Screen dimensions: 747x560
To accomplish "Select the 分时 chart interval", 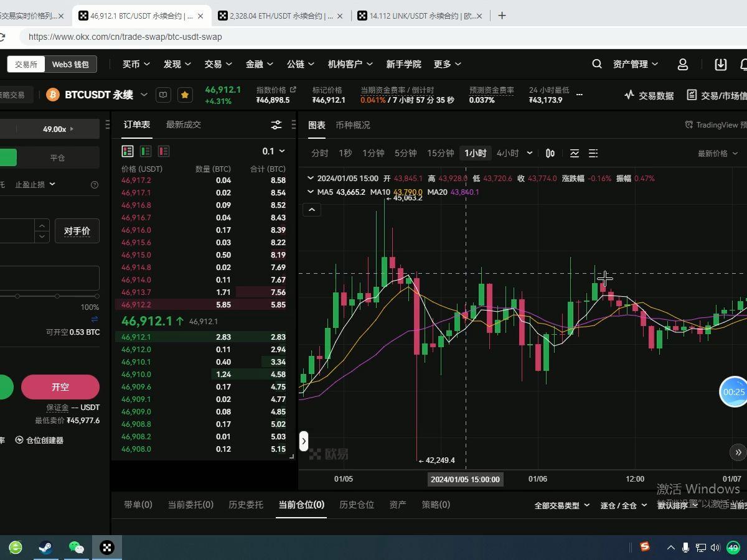I will click(320, 153).
